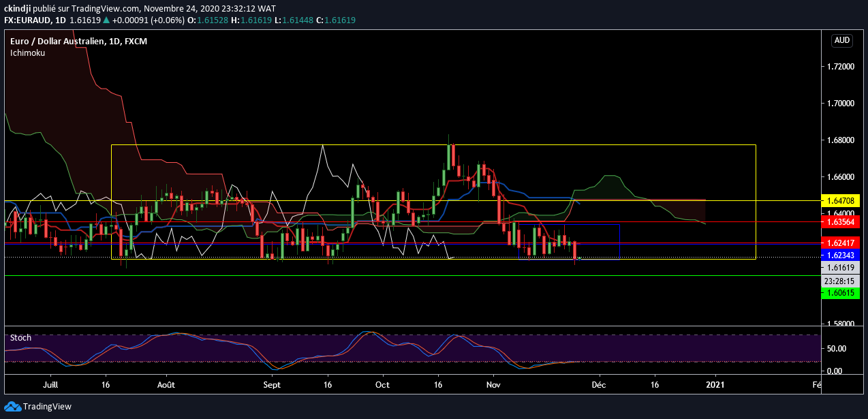868x419 pixels.
Task: Click the green up-arrow beside 1.61619 in header
Action: [x=106, y=20]
